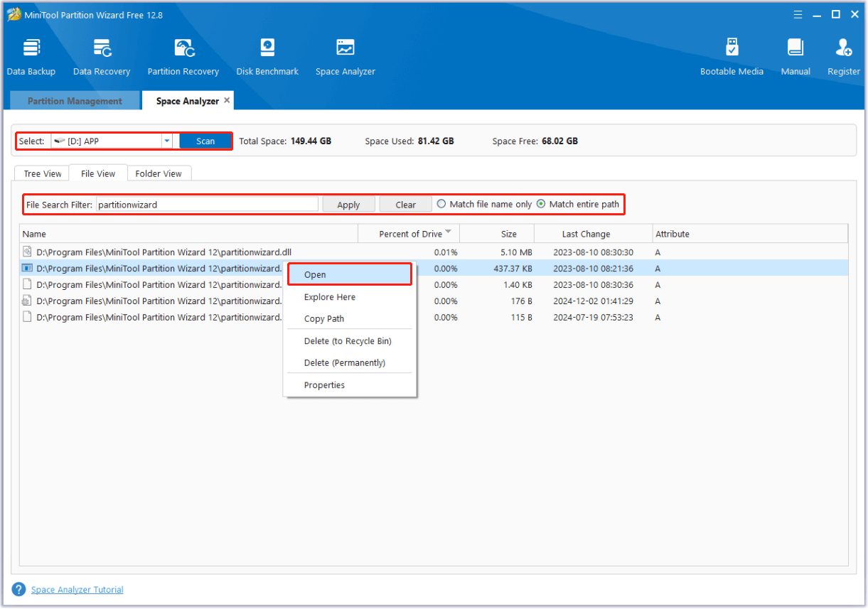This screenshot has height=609, width=868.
Task: Open the title bar hamburger menu
Action: pyautogui.click(x=799, y=14)
